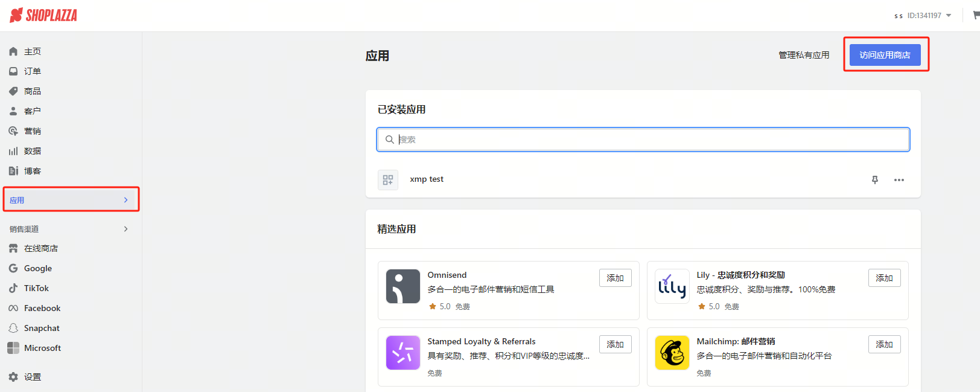Screen dimensions: 980x392
Task: Go to 营销 in sidebar
Action: pos(33,131)
